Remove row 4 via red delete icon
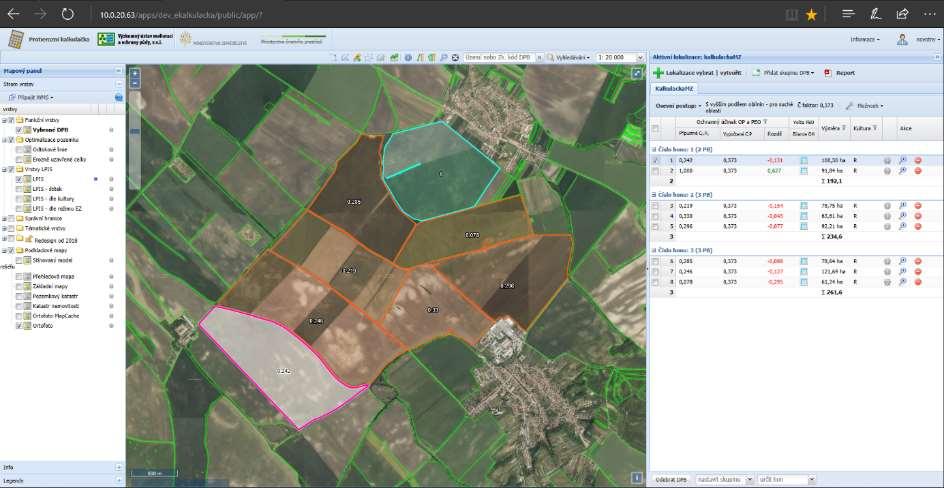The height and width of the screenshot is (488, 944). tap(918, 216)
